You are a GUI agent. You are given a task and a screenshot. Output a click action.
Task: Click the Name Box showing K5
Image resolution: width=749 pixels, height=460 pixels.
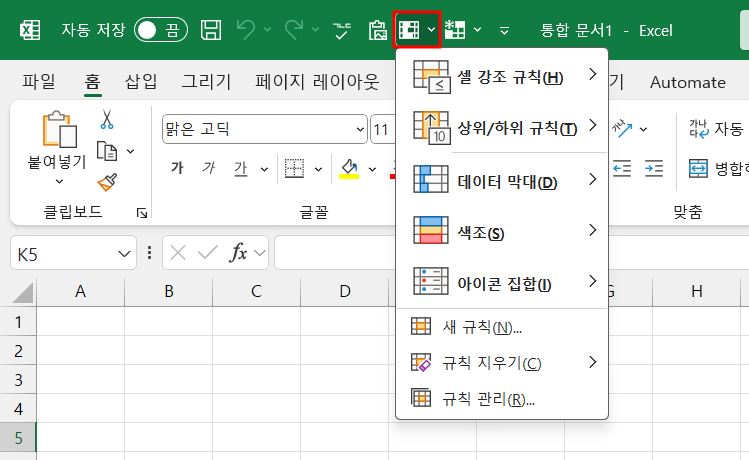[64, 254]
